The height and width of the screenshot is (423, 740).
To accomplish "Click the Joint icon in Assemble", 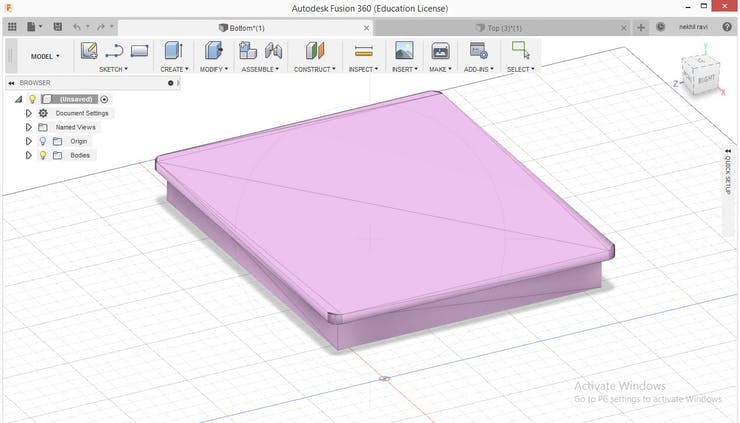I will (x=273, y=50).
